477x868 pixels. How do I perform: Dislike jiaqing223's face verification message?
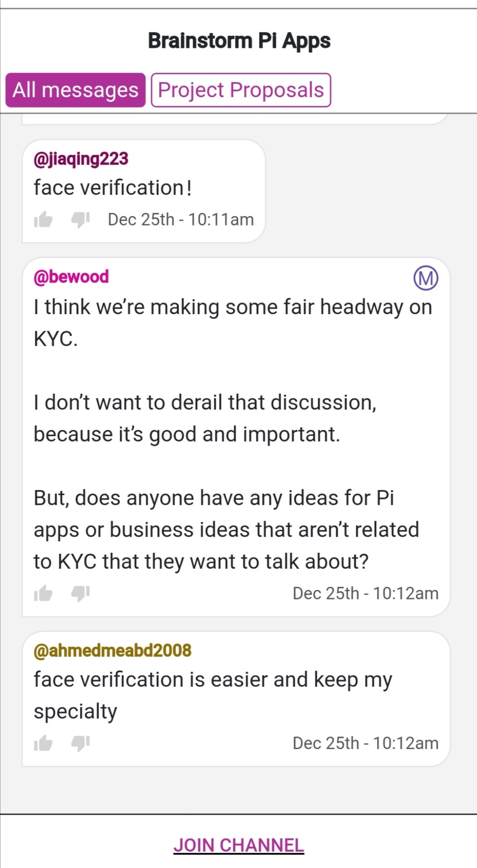point(80,220)
